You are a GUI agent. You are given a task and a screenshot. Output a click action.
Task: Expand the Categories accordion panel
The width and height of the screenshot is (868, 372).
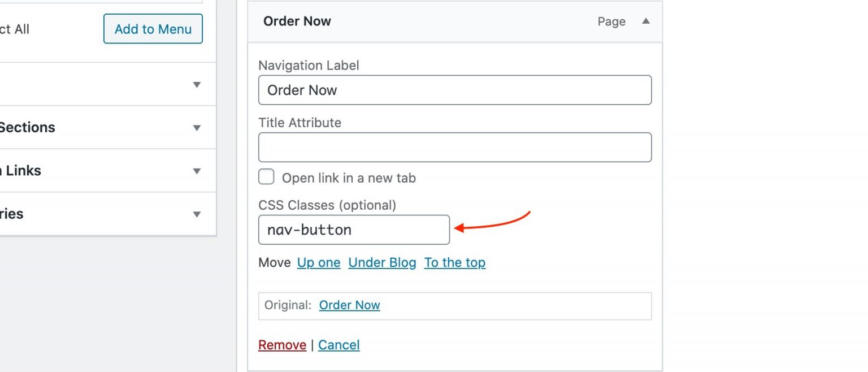click(x=196, y=214)
